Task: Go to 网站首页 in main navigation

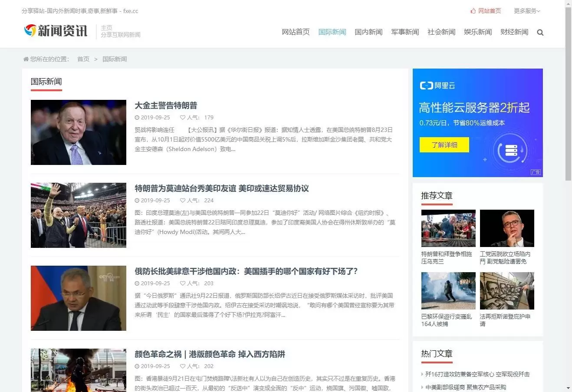Action: (296, 32)
